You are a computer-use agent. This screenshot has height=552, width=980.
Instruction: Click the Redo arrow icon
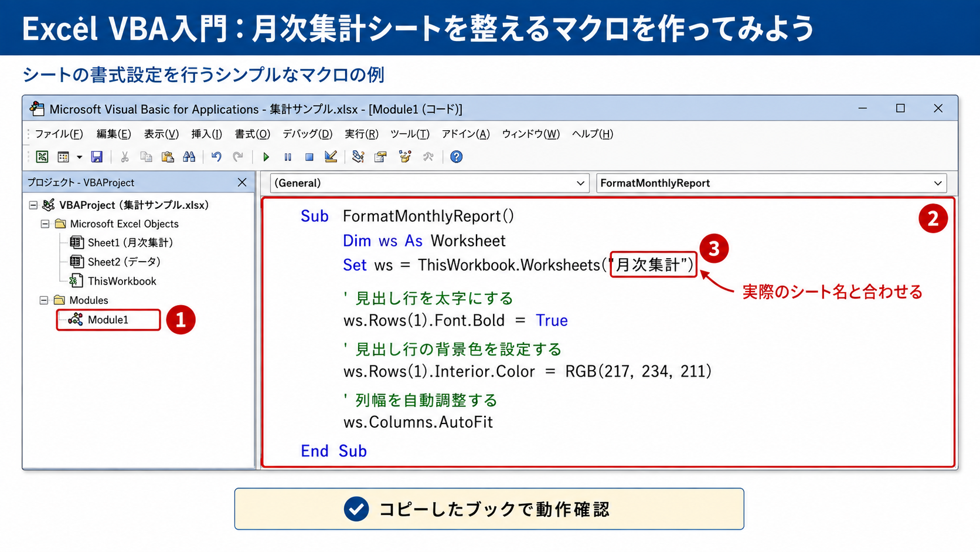(x=237, y=157)
